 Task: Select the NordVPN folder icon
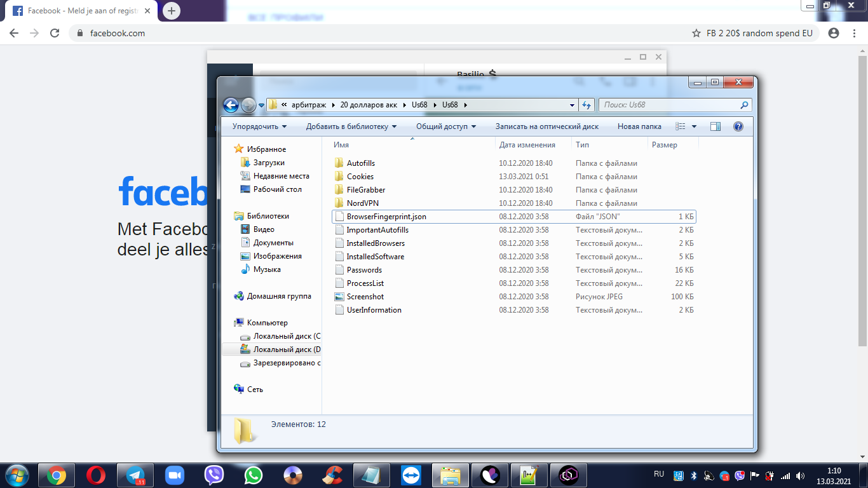click(339, 203)
